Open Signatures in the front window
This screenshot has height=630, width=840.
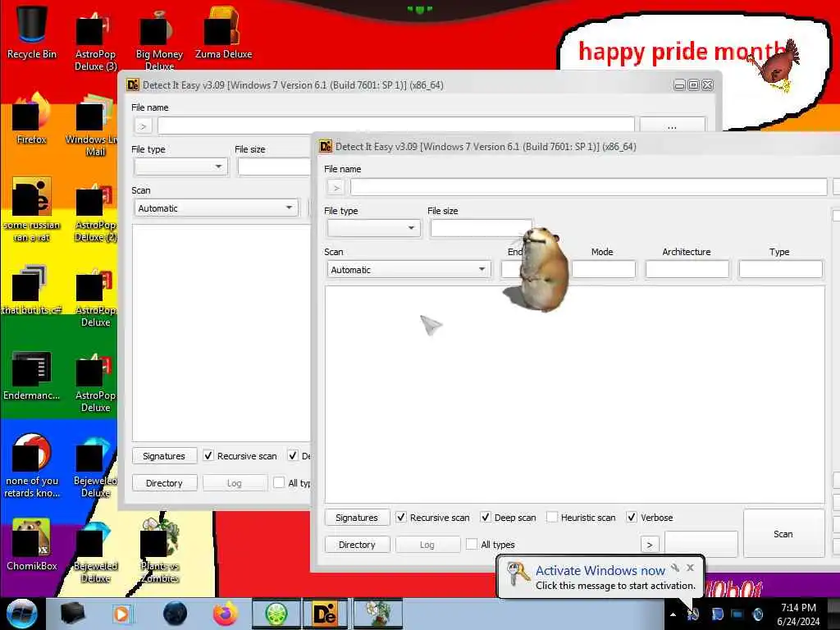357,518
